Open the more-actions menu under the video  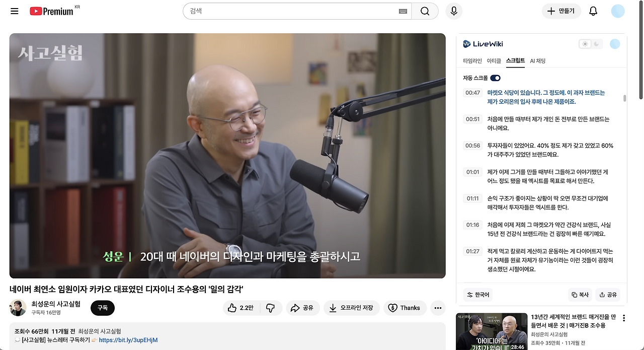(x=437, y=308)
